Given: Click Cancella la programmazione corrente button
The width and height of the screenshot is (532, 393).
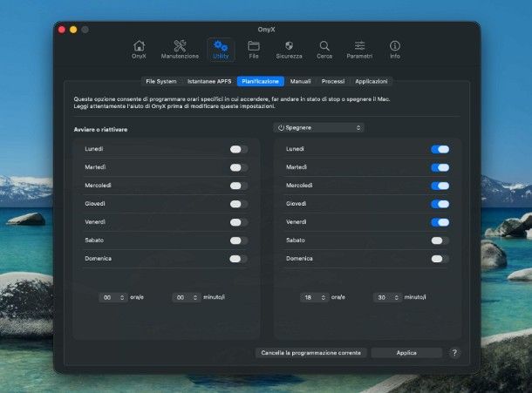Looking at the screenshot, I should coord(311,353).
